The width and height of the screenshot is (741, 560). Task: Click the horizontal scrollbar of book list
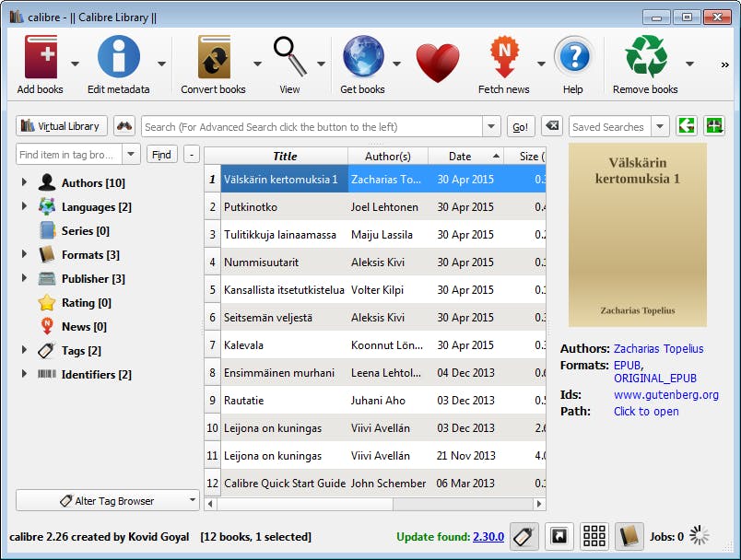click(x=305, y=504)
